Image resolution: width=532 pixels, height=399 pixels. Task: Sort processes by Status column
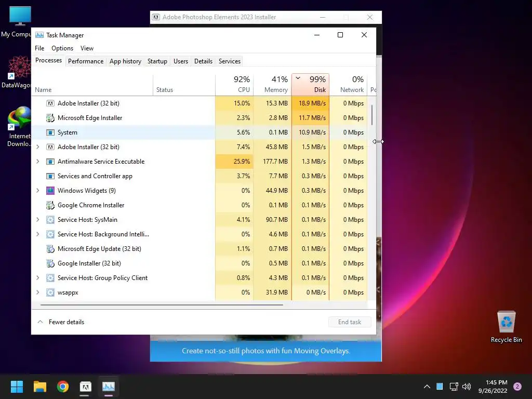[x=184, y=85]
